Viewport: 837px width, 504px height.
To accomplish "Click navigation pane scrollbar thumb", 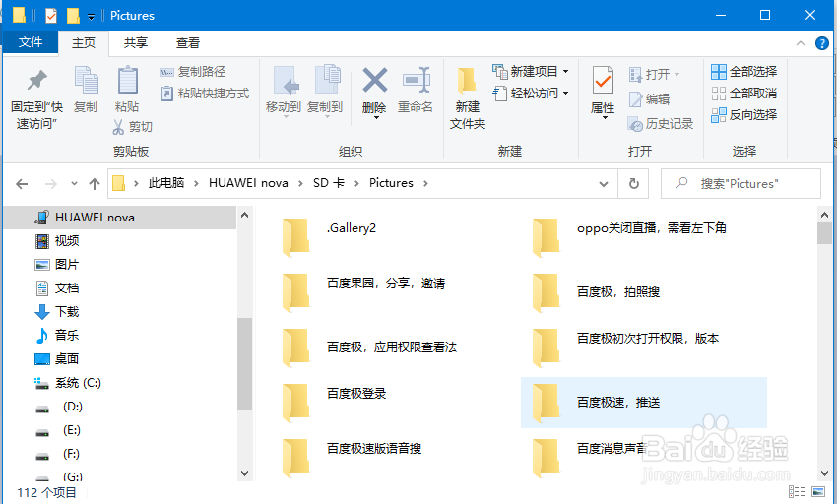I will tap(244, 364).
